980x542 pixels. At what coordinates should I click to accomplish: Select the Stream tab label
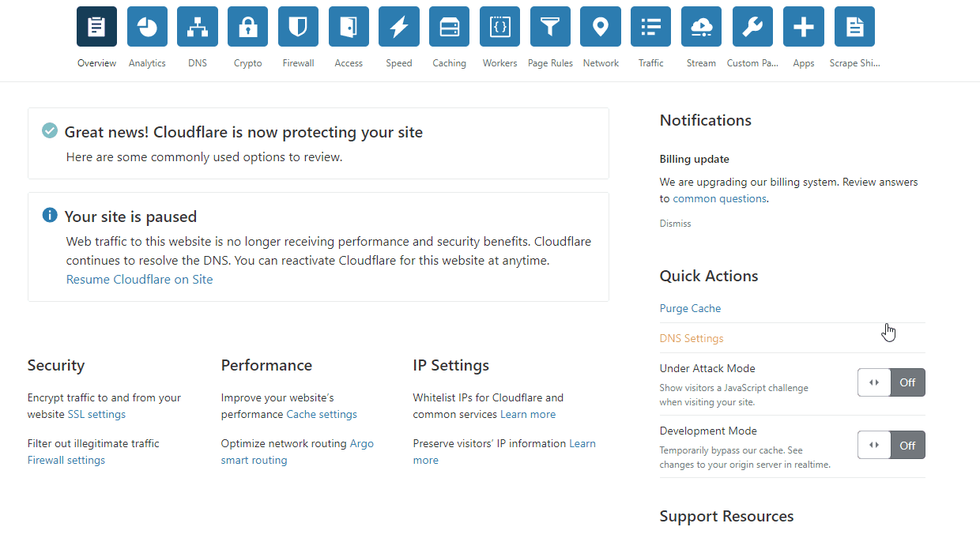701,63
